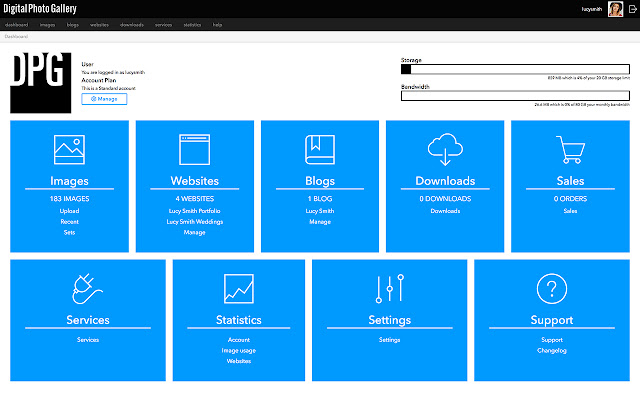
Task: Open the Services plug icon
Action: pyautogui.click(x=88, y=288)
